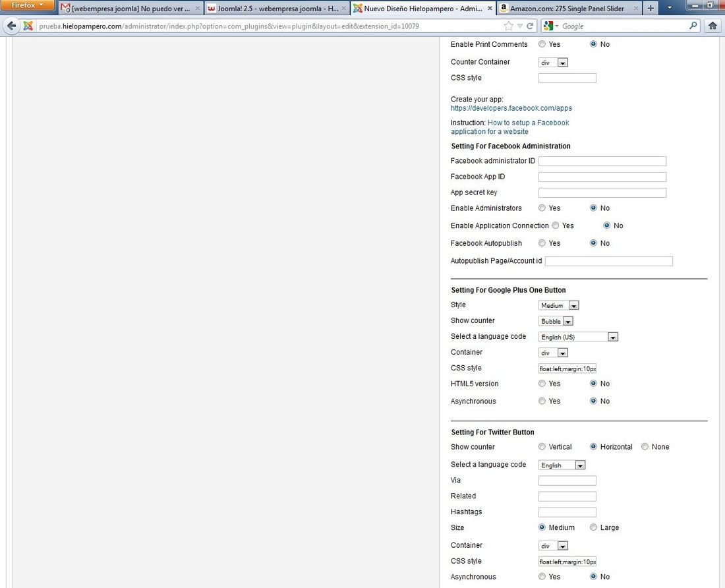Click the Google Plus CSS style field

(567, 368)
